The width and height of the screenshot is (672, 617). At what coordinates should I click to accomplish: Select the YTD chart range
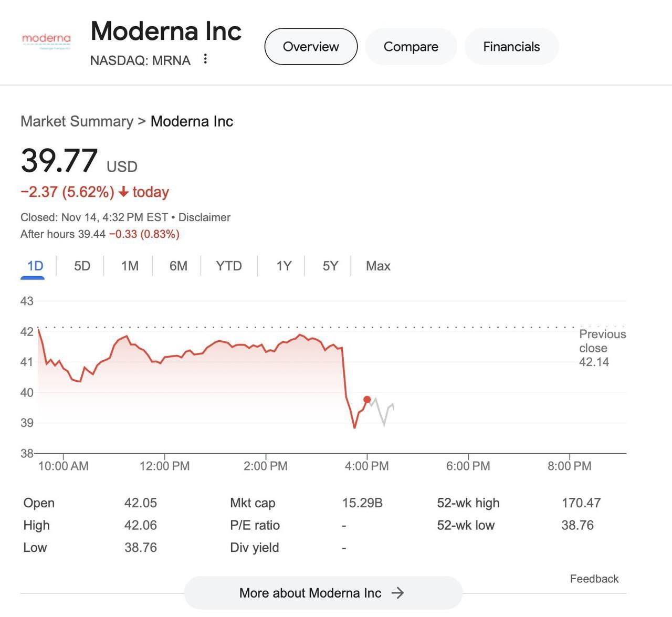[228, 266]
